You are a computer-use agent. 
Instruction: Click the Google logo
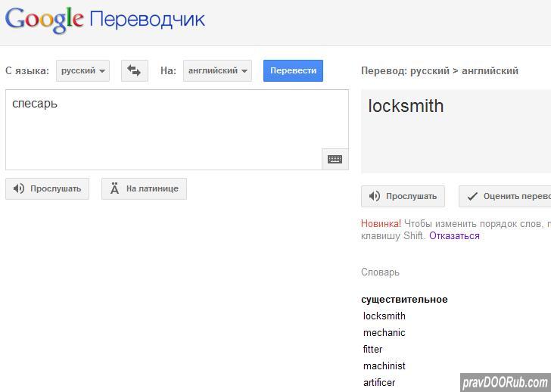pyautogui.click(x=44, y=19)
